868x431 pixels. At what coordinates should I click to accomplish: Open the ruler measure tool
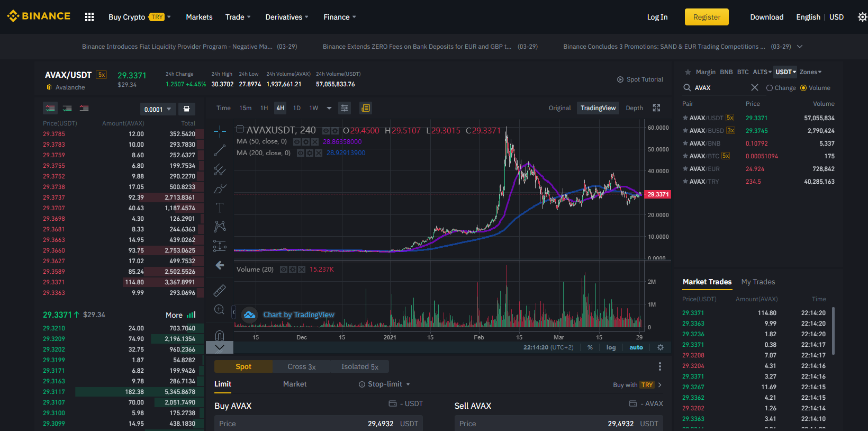pyautogui.click(x=220, y=290)
